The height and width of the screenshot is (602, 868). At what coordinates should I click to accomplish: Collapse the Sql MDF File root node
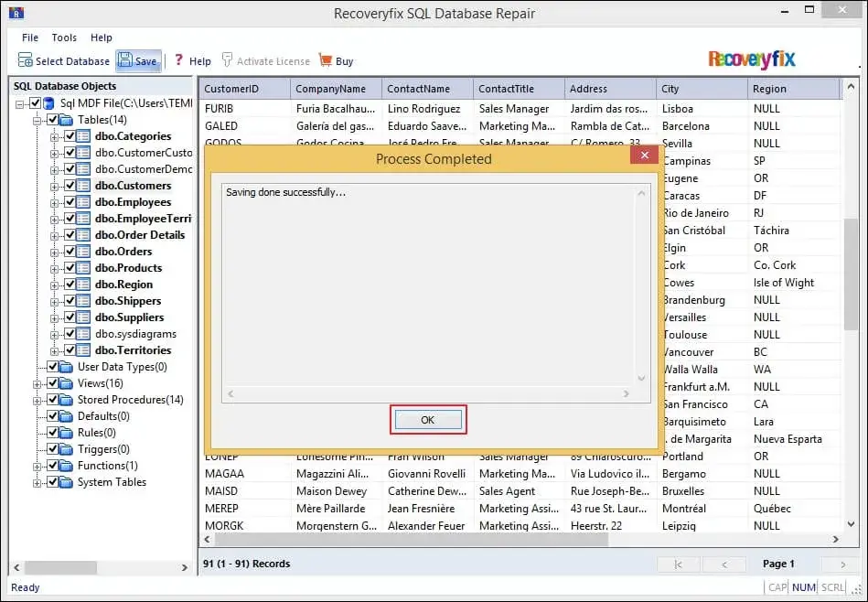pos(20,104)
